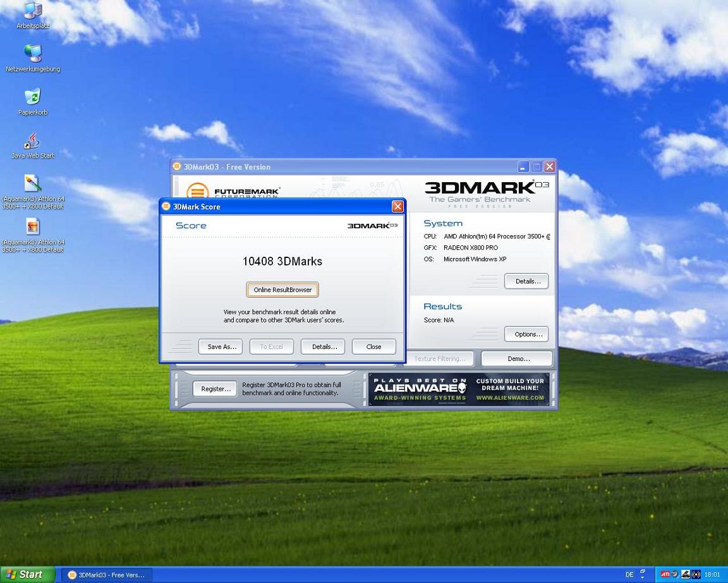Open the Alienware advertisement banner

click(459, 390)
